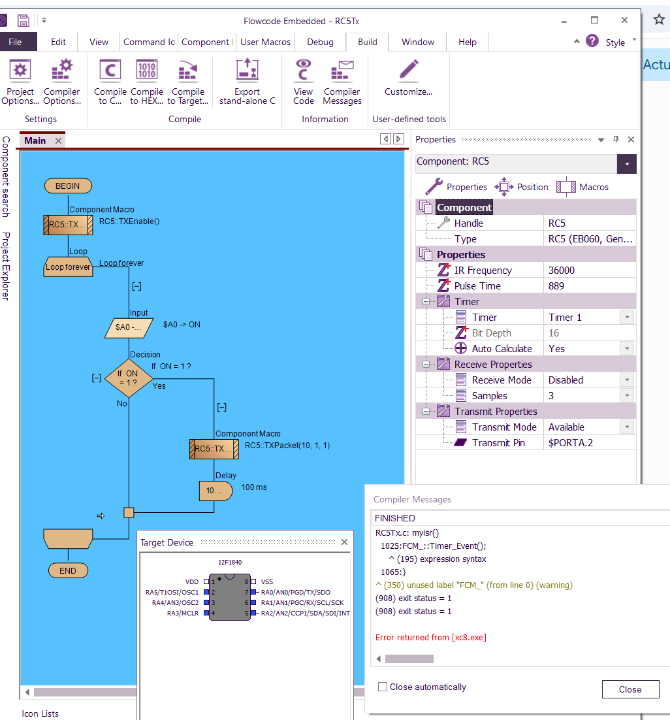
Task: Select the If ON = 1 decision icon
Action: (x=129, y=378)
